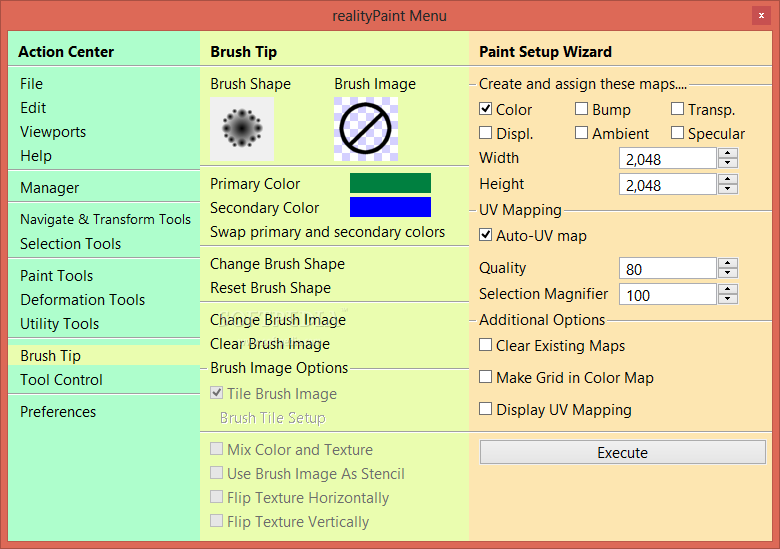
Task: Toggle the Auto-UV map checkbox
Action: [x=486, y=235]
